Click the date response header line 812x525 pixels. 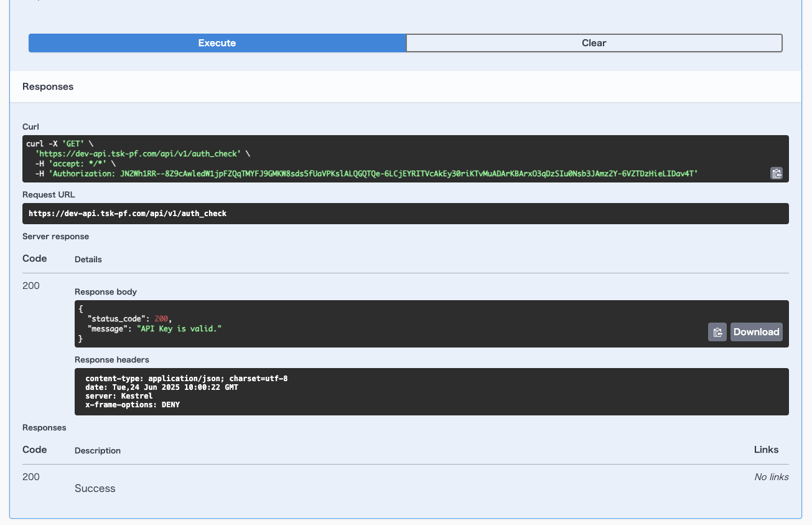[162, 387]
